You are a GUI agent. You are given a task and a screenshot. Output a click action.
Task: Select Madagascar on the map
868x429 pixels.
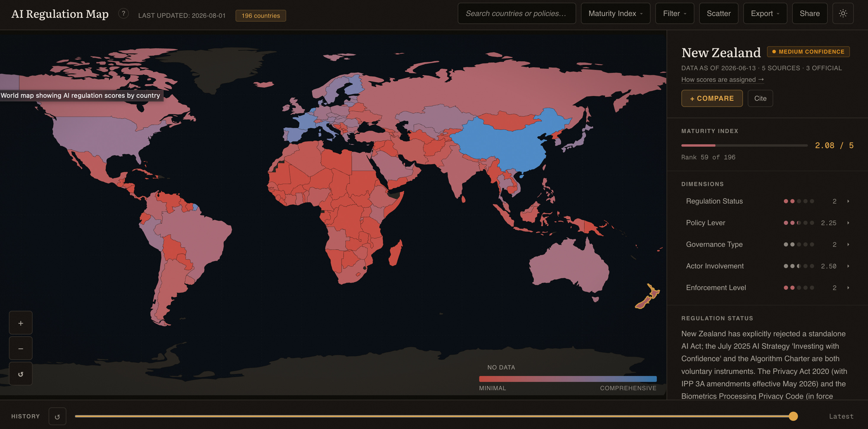tap(395, 253)
